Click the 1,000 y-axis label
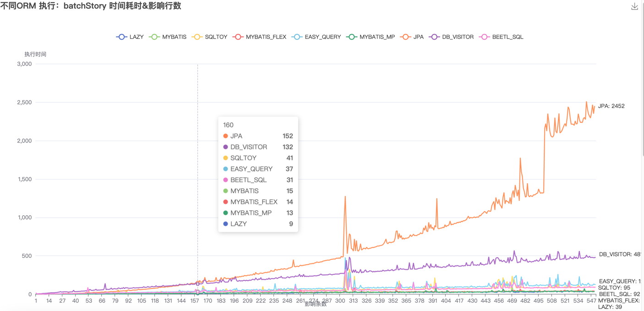 pos(24,218)
